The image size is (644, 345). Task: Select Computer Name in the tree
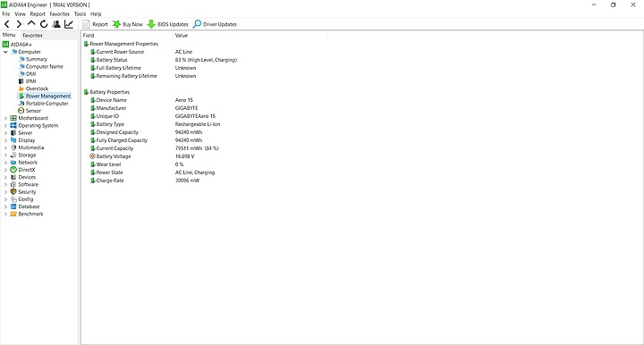click(x=40, y=66)
